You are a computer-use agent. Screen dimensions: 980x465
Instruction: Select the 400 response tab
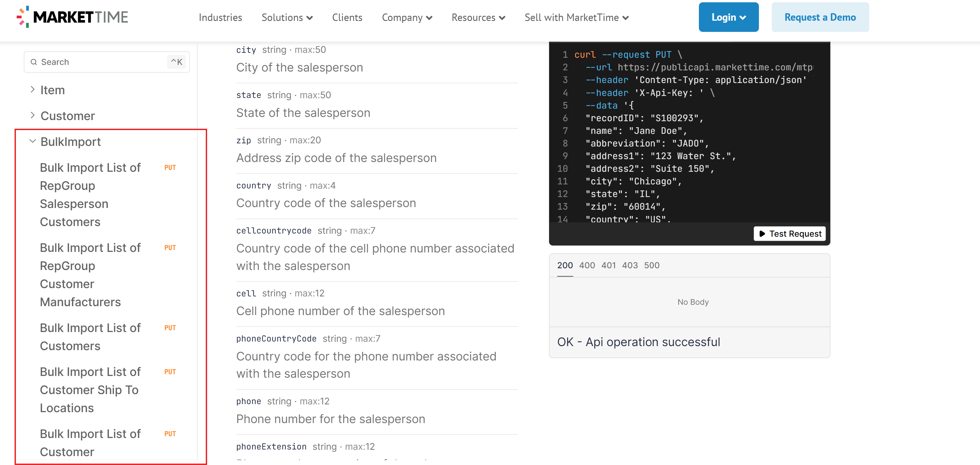587,265
